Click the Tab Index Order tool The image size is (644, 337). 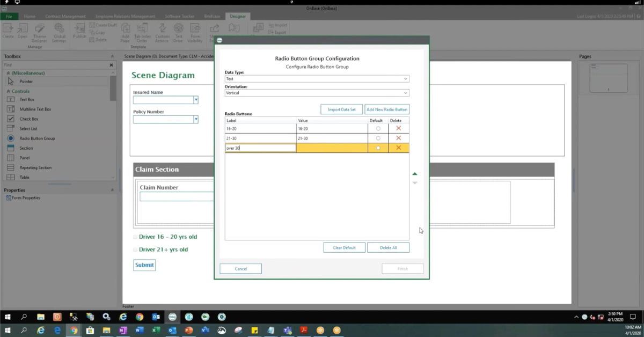coord(142,32)
